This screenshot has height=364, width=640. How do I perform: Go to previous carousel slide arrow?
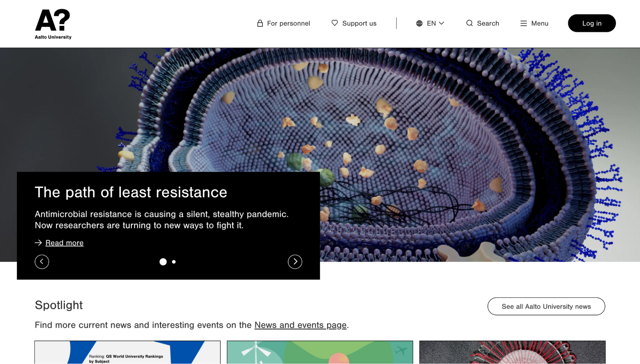[42, 262]
